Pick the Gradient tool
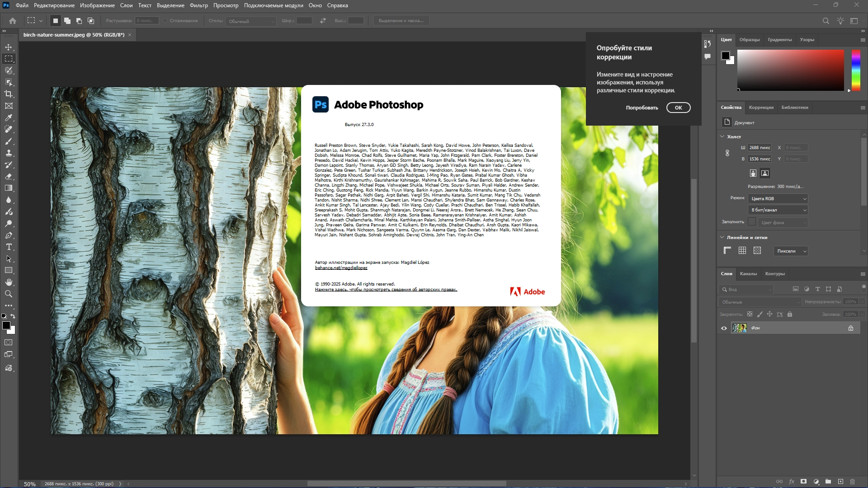 coord(9,188)
